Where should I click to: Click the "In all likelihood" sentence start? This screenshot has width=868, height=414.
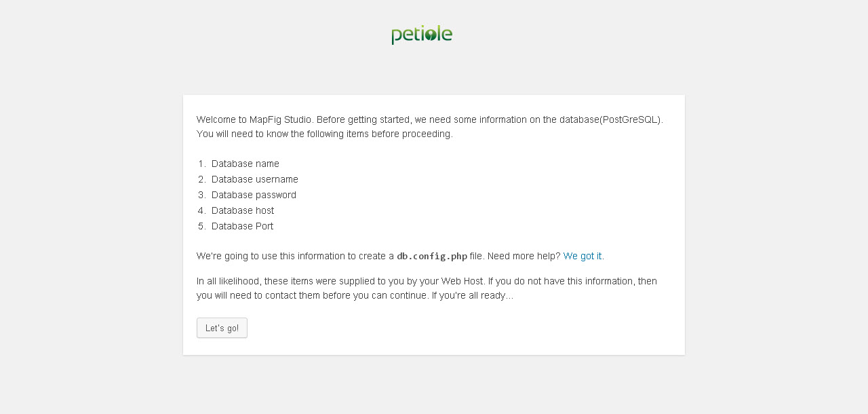pos(228,281)
